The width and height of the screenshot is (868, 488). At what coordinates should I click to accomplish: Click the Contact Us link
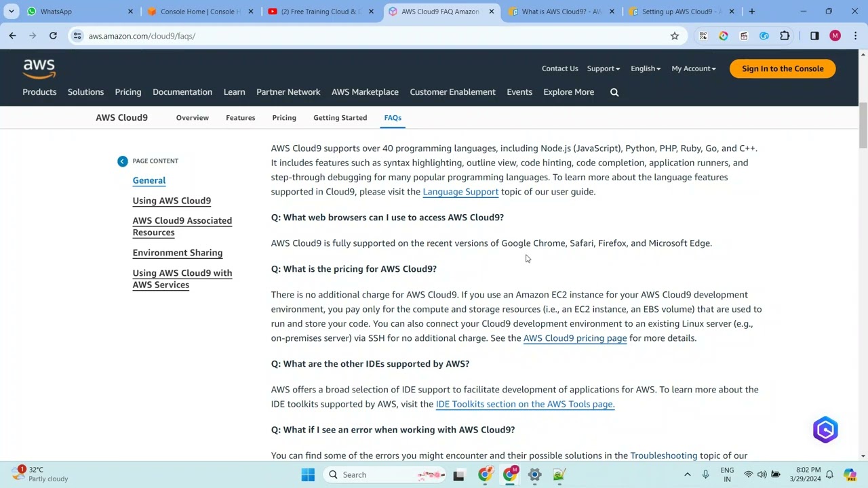coord(560,68)
